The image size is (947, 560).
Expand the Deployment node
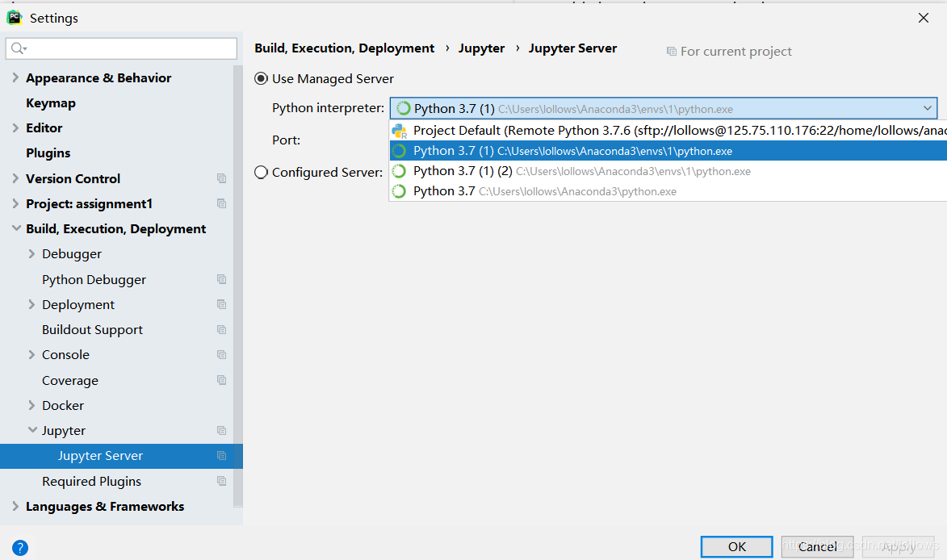click(31, 305)
